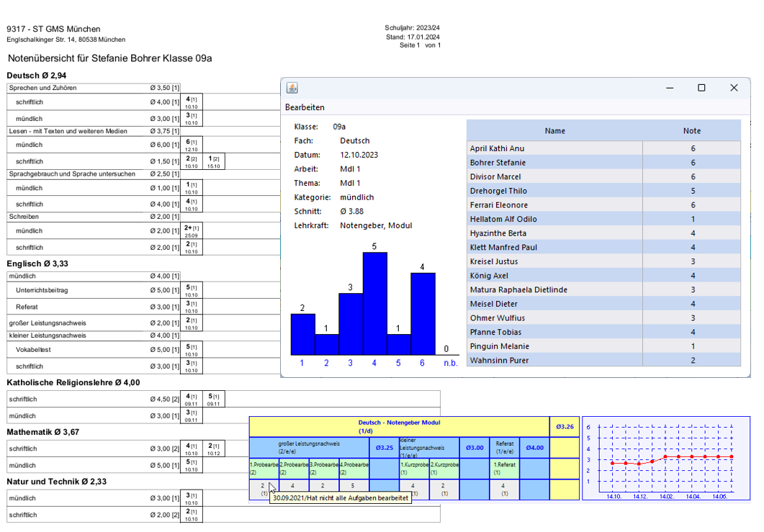Select student Pfanne Tobias
This screenshot has width=764, height=532.
coord(603,333)
